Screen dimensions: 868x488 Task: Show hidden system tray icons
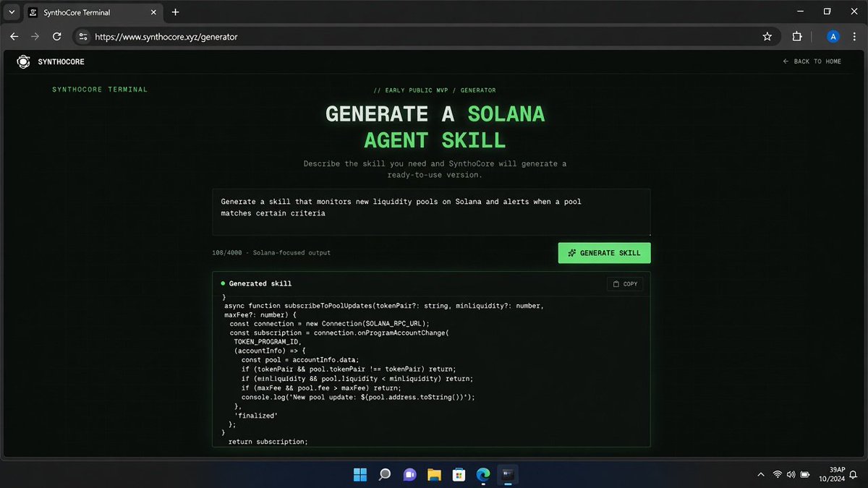(761, 474)
